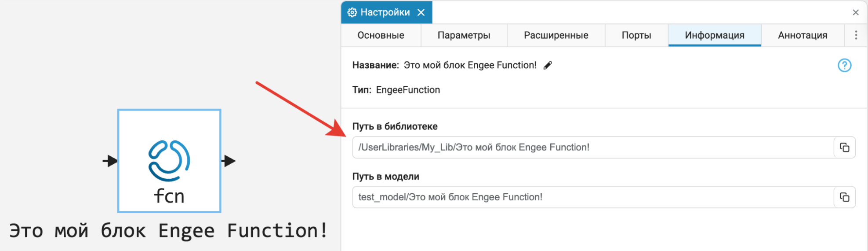Screen dimensions: 868x251
Task: Show the Аннотация tab
Action: tap(803, 35)
